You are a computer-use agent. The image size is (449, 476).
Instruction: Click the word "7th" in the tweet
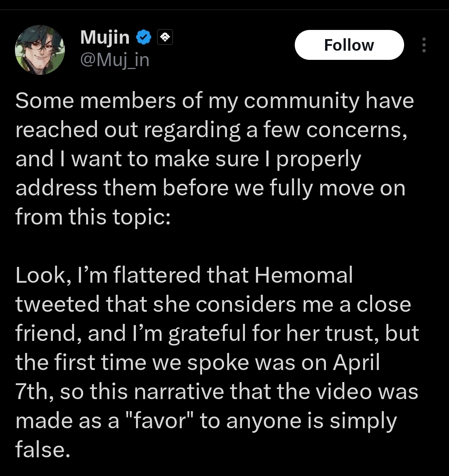32,392
